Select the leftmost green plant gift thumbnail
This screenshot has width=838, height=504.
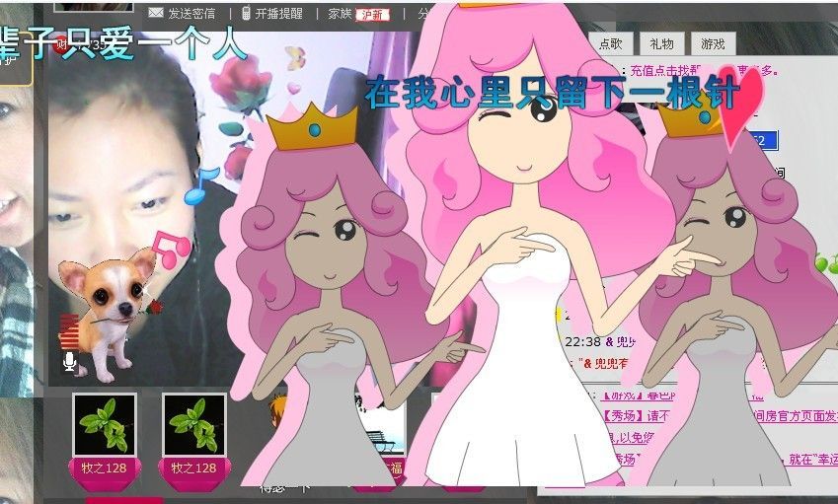click(x=105, y=425)
